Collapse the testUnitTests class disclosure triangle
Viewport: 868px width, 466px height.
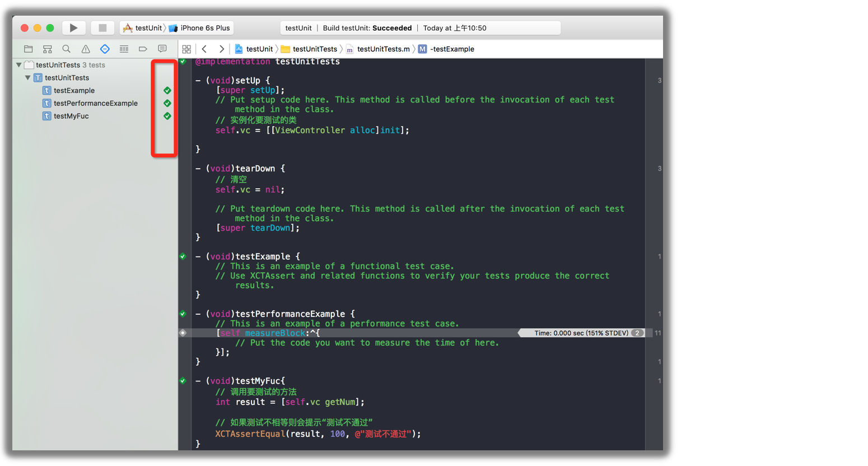27,78
